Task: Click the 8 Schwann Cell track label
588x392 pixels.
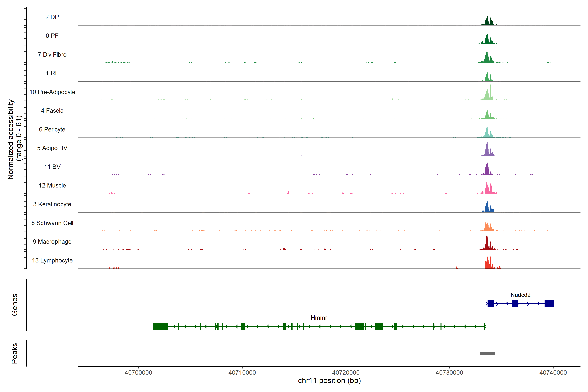Action: pyautogui.click(x=52, y=223)
